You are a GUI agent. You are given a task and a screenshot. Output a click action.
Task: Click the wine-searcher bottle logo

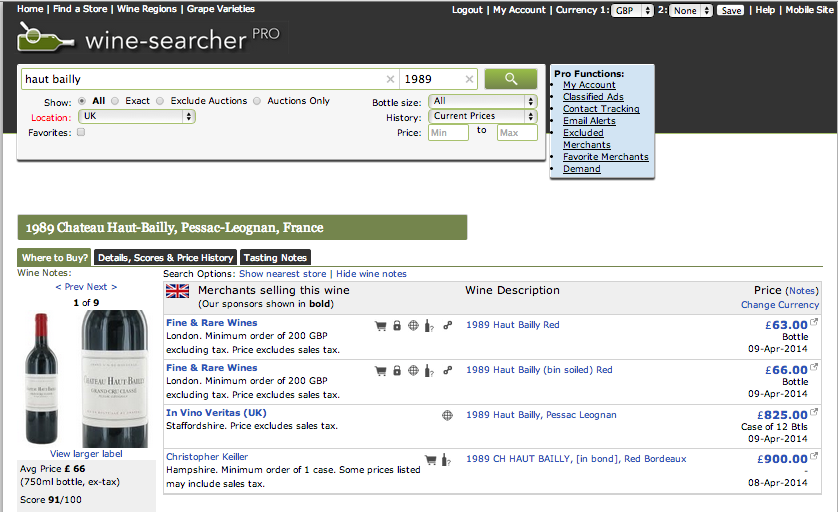click(45, 37)
